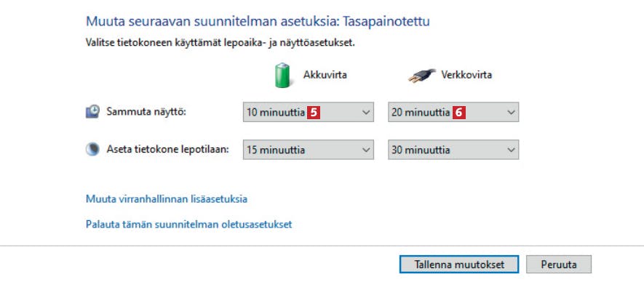The image size is (644, 287).
Task: Click the chevron arrow of 30 minuuttia box
Action: 512,150
